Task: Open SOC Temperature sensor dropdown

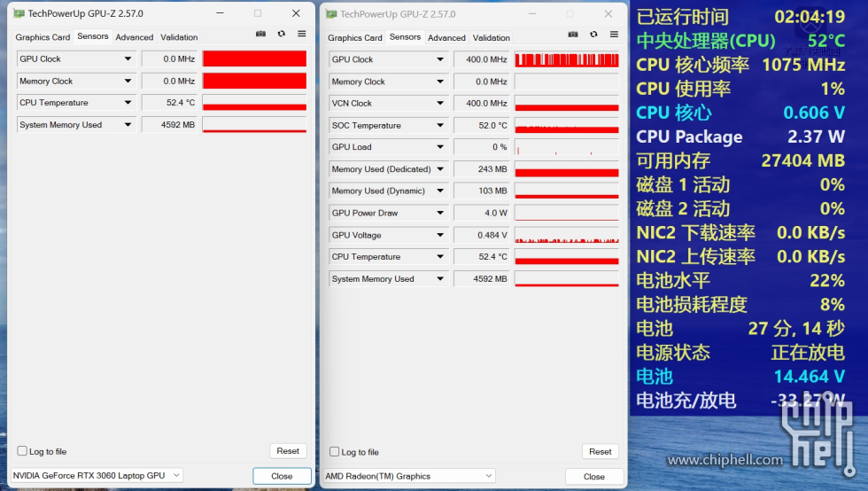Action: tap(440, 125)
